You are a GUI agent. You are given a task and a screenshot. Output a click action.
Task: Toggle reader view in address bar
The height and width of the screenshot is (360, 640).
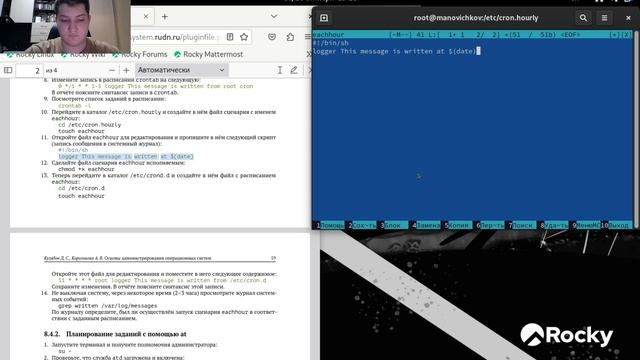click(x=230, y=37)
